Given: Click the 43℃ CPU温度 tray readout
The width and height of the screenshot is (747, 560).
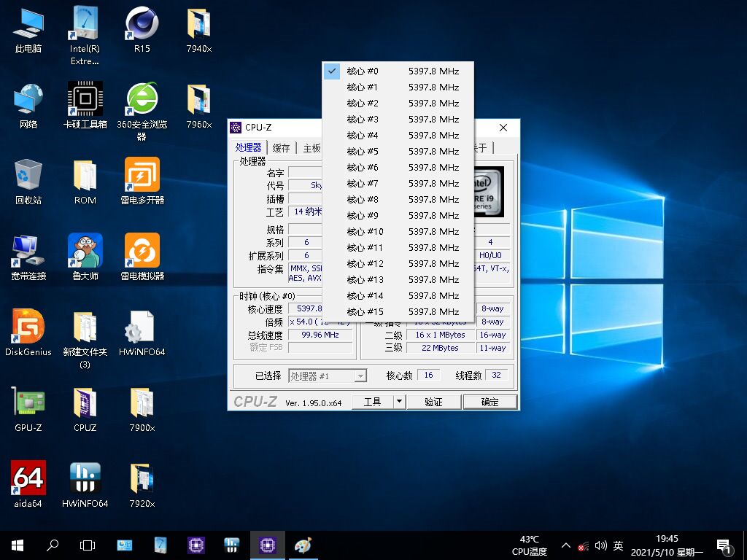Looking at the screenshot, I should point(530,545).
